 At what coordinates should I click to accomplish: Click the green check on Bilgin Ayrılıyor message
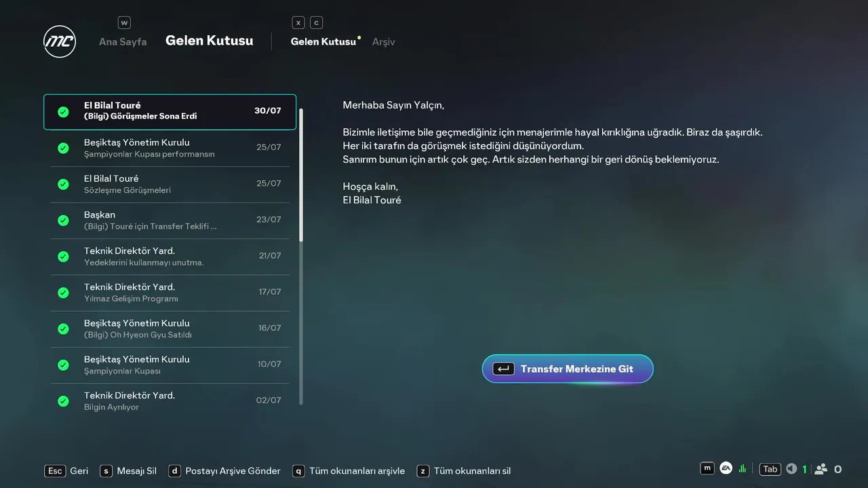[63, 401]
